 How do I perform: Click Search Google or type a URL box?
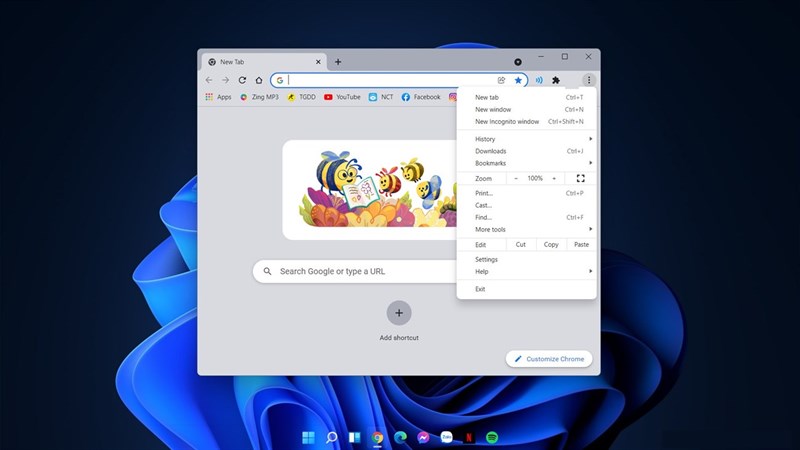355,271
